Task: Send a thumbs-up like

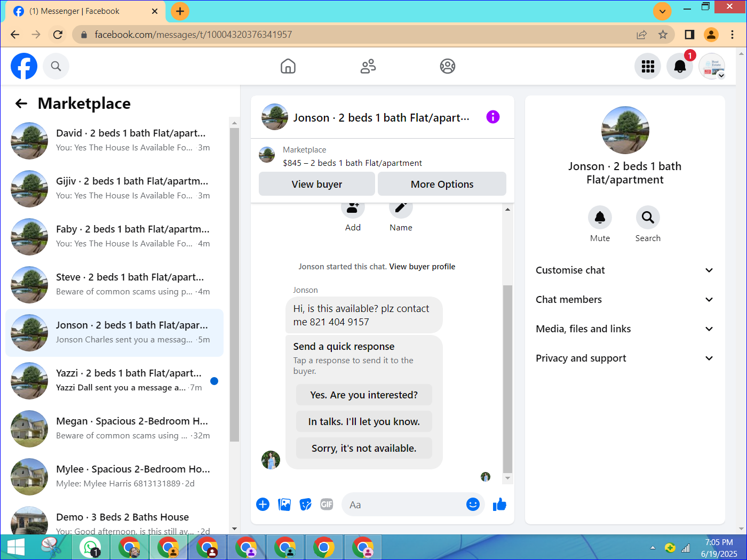Action: point(499,505)
